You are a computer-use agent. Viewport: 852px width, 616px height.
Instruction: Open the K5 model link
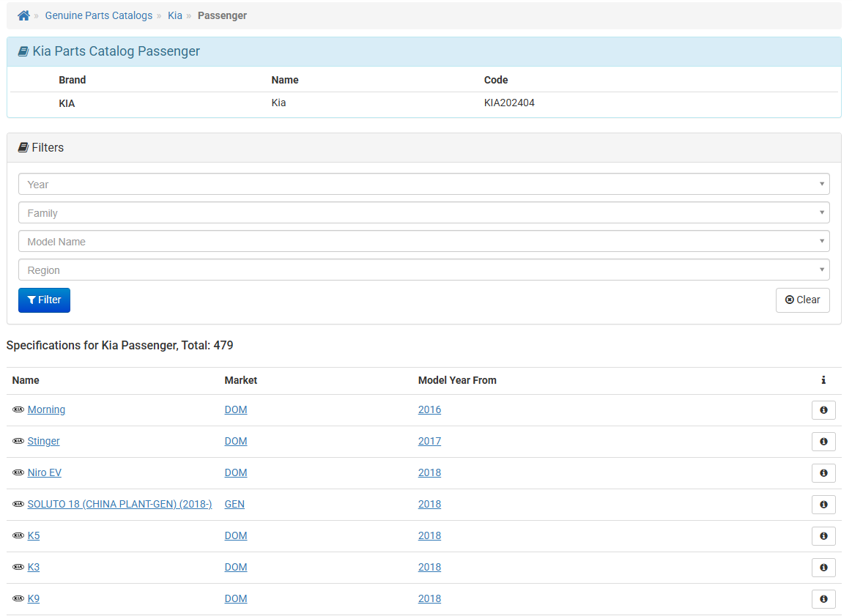click(x=34, y=535)
